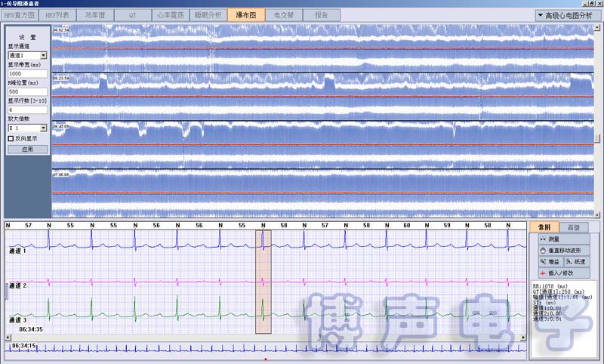604x364 pixels.
Task: Click the 增益 gain tool
Action: point(550,261)
